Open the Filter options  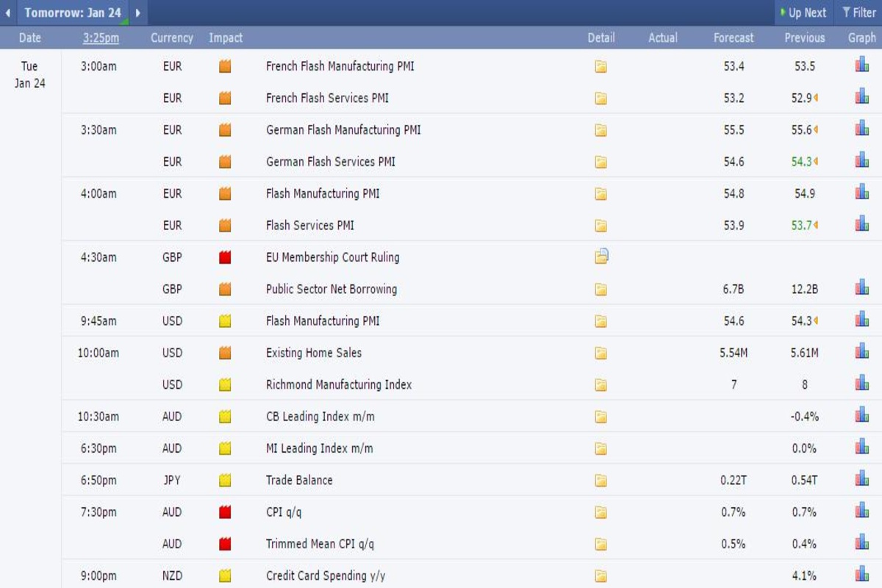click(x=858, y=12)
